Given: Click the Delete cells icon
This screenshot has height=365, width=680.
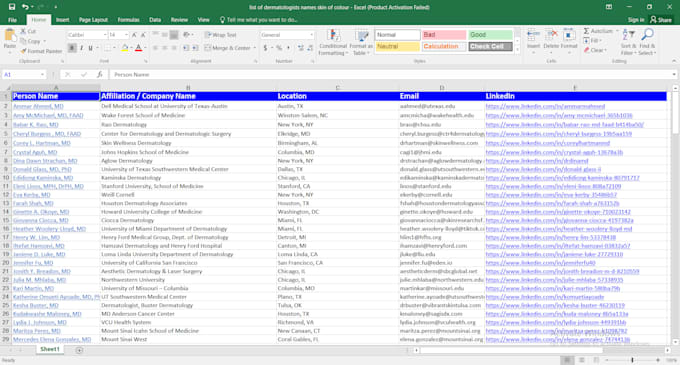Looking at the screenshot, I should [551, 35].
